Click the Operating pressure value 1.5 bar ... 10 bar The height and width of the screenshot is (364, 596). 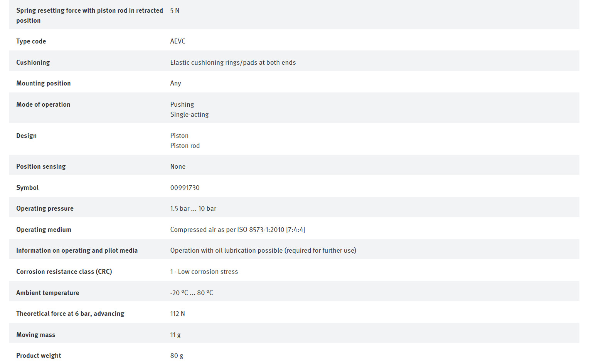coord(193,208)
